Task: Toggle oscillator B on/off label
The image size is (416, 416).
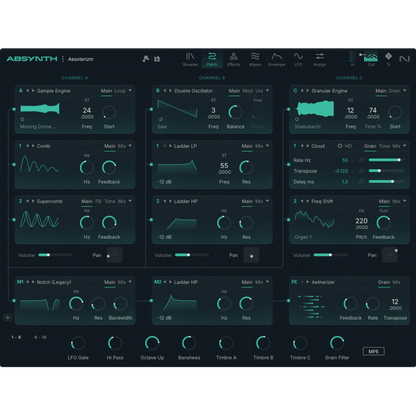Action: coord(158,91)
